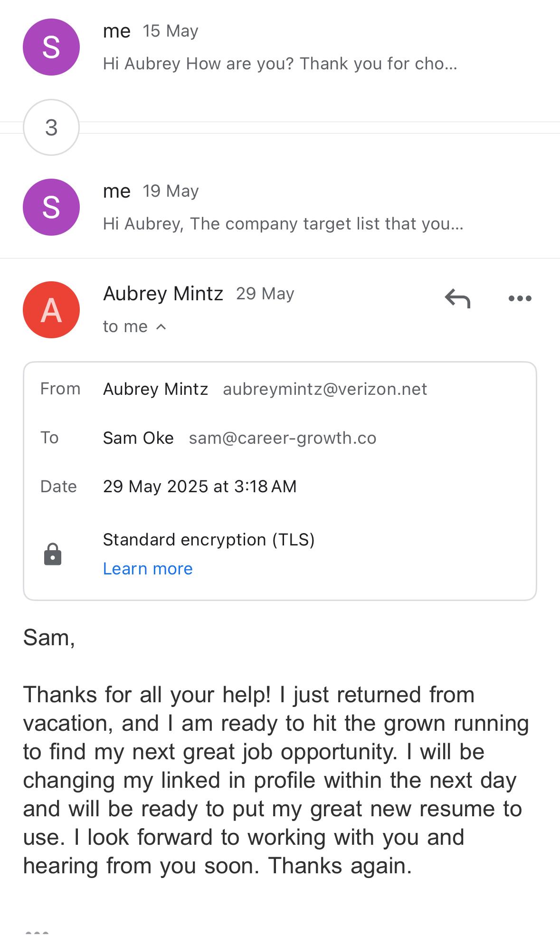This screenshot has height=936, width=560.
Task: Expand the 3 hidden collapsed messages
Action: (x=51, y=127)
